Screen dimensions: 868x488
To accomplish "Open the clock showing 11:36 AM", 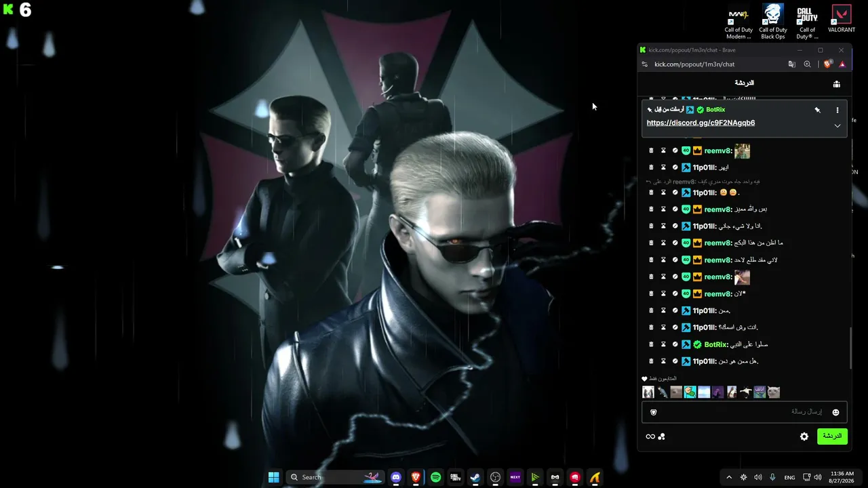I will (x=842, y=477).
